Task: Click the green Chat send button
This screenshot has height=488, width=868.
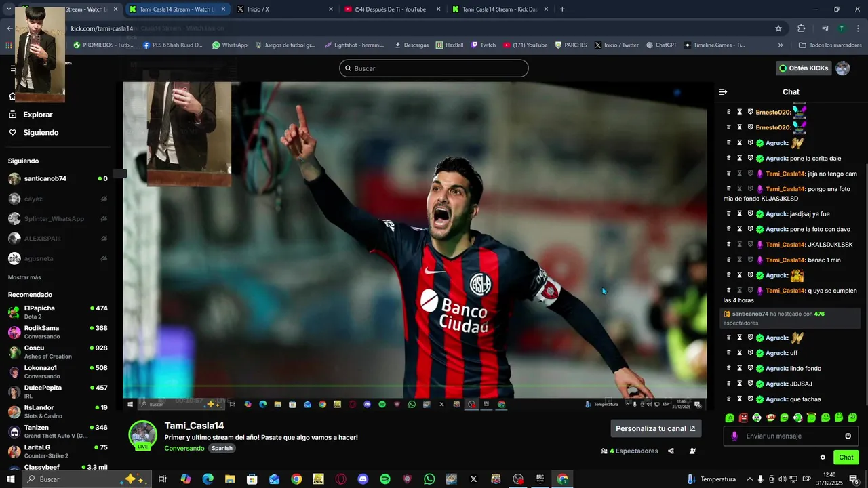Action: click(846, 457)
